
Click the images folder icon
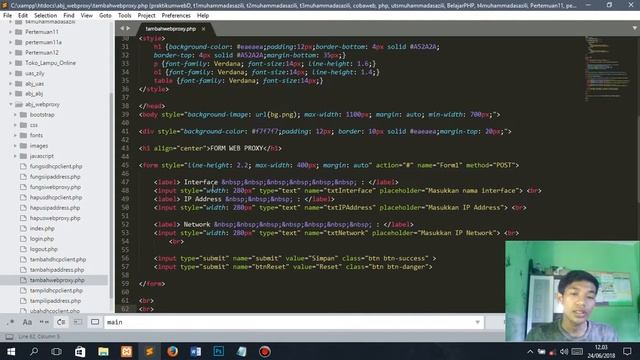coord(23,146)
